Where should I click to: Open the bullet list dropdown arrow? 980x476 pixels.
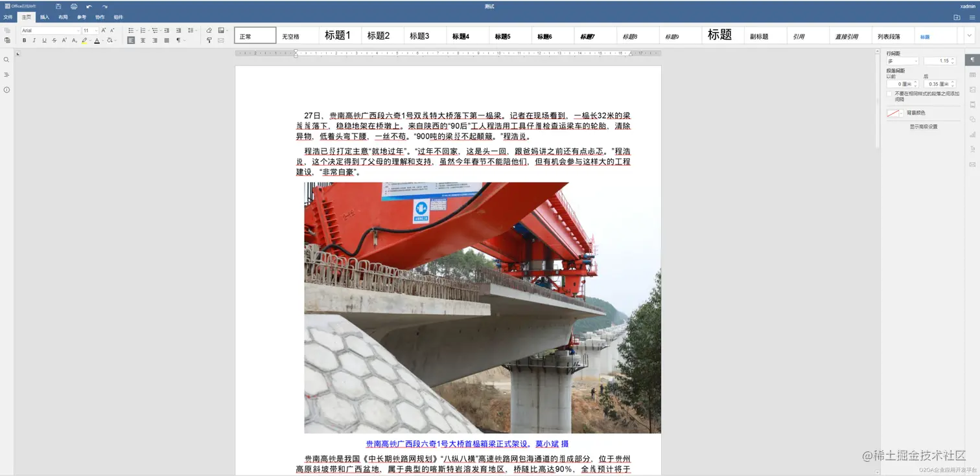tap(136, 30)
